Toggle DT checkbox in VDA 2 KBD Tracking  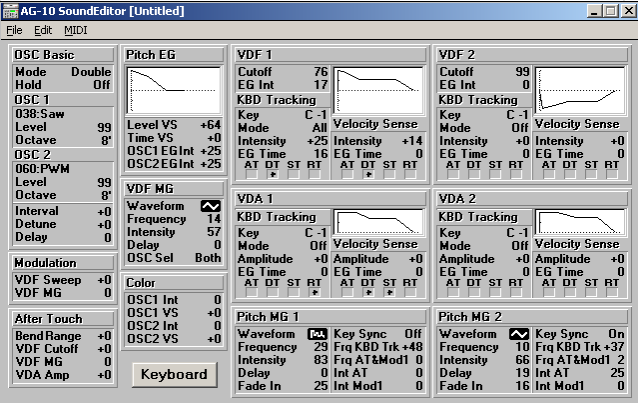pyautogui.click(x=474, y=292)
